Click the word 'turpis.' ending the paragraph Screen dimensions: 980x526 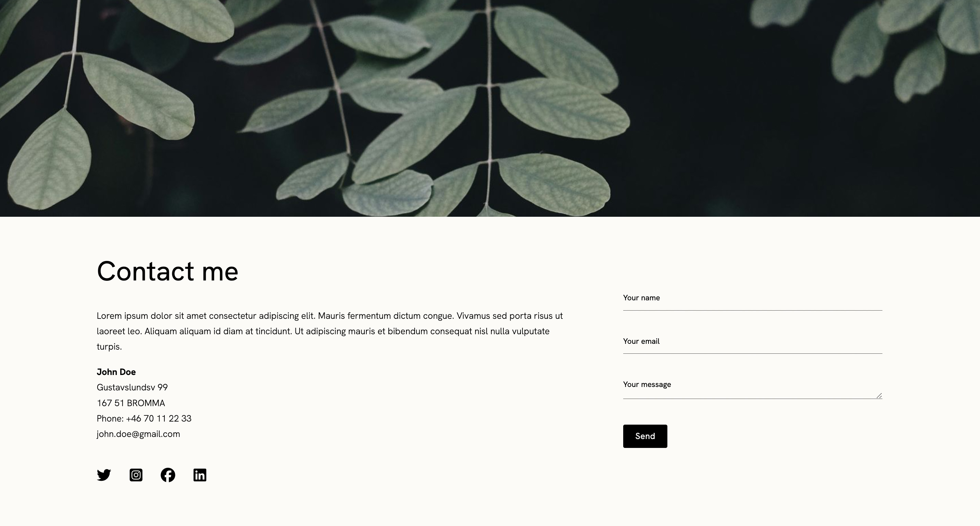point(109,347)
